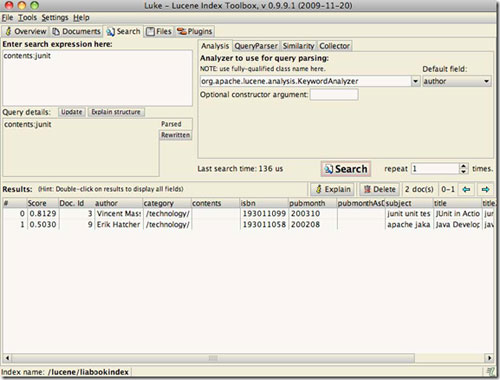Click the horizontal scrollbar thumb
This screenshot has height=380, width=500.
[213, 358]
